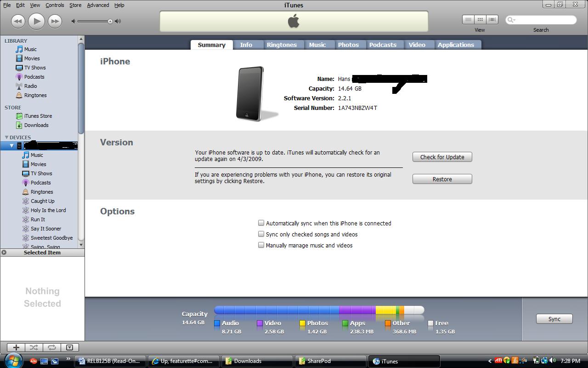
Task: Click the add playlist plus button
Action: click(x=16, y=347)
